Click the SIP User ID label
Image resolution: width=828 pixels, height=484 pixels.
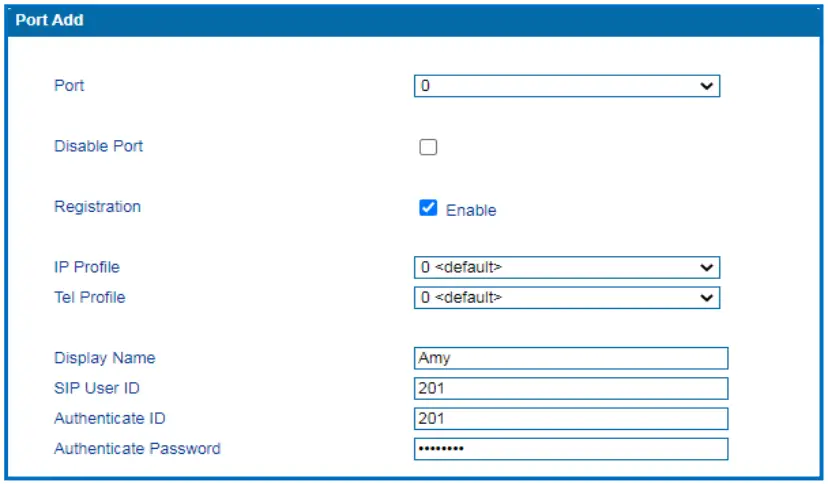pyautogui.click(x=98, y=388)
